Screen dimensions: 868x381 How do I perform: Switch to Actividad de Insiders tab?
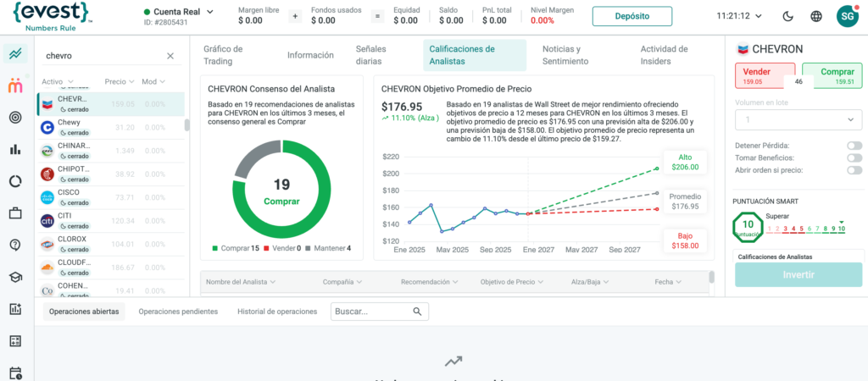[x=664, y=55]
